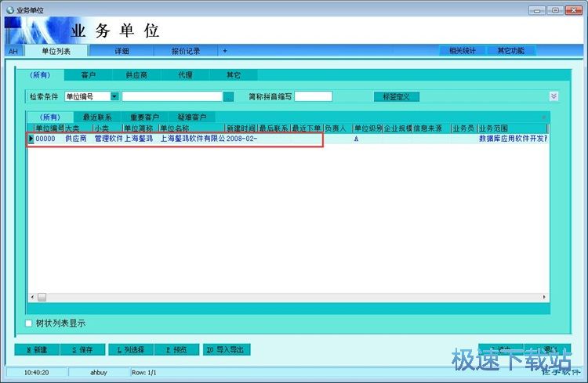588x383 pixels.
Task: Show the 疑难客户 list tab
Action: point(192,117)
